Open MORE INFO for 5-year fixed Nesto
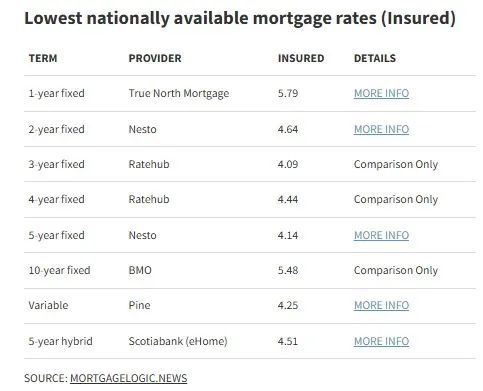 (381, 235)
